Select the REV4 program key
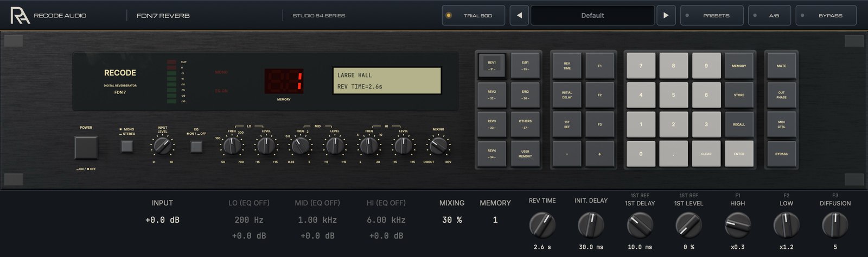This screenshot has height=257, width=868. [x=492, y=154]
